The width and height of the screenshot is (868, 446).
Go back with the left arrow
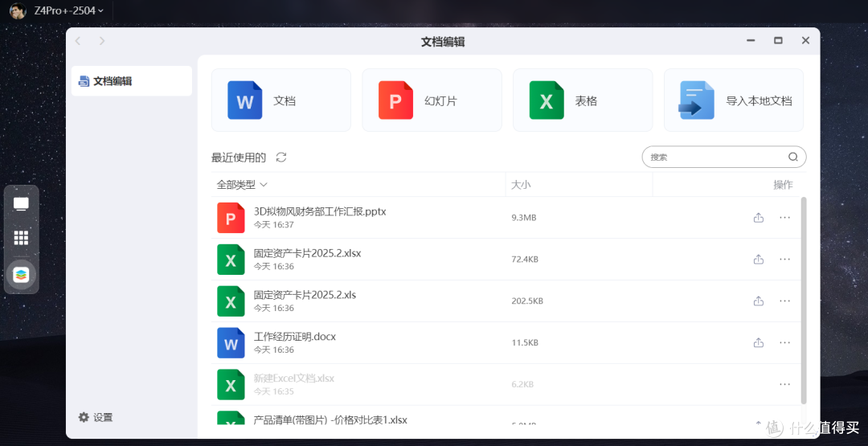point(78,40)
